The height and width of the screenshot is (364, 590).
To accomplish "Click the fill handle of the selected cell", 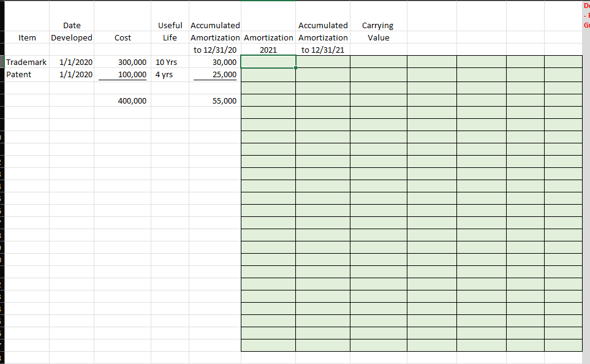I will point(295,69).
